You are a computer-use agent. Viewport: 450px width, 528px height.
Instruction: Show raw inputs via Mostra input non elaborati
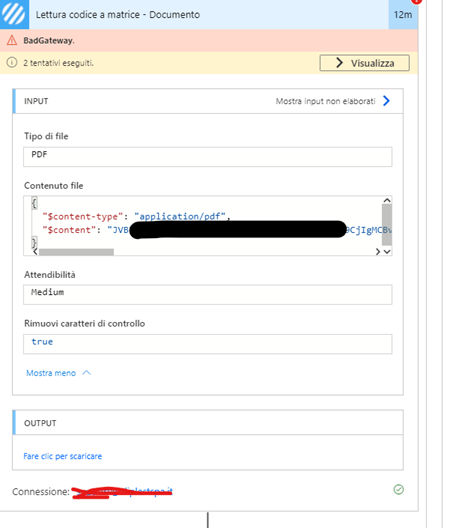pyautogui.click(x=325, y=101)
